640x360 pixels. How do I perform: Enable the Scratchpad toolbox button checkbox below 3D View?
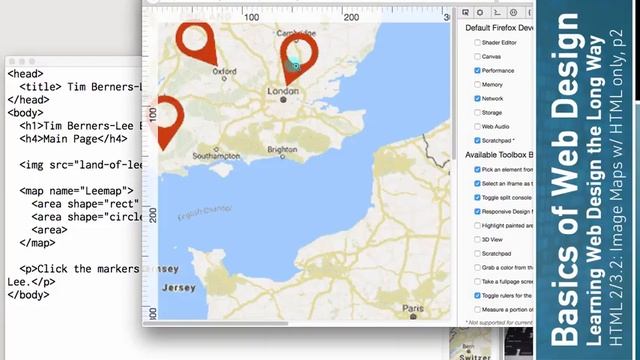point(477,253)
